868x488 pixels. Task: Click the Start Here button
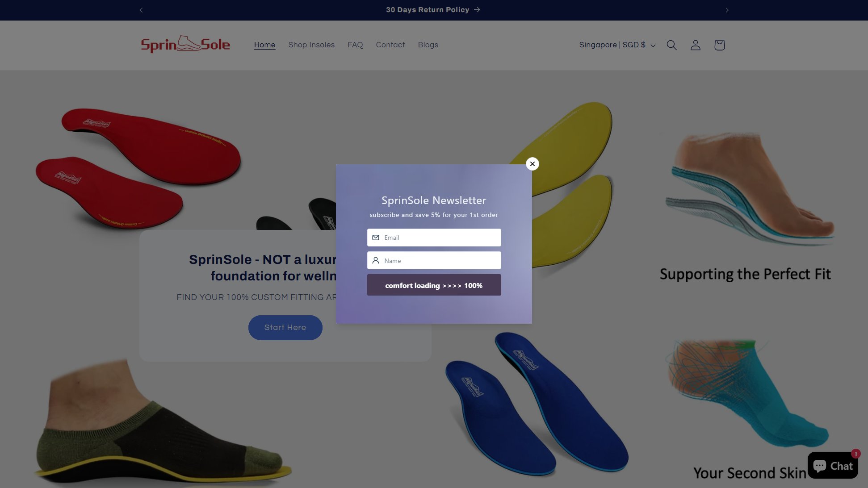(285, 327)
